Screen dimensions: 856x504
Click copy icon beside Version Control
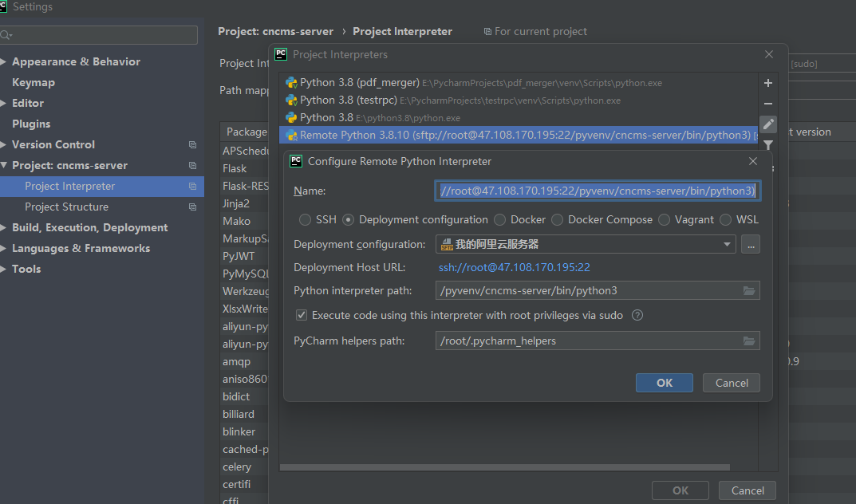pyautogui.click(x=193, y=144)
